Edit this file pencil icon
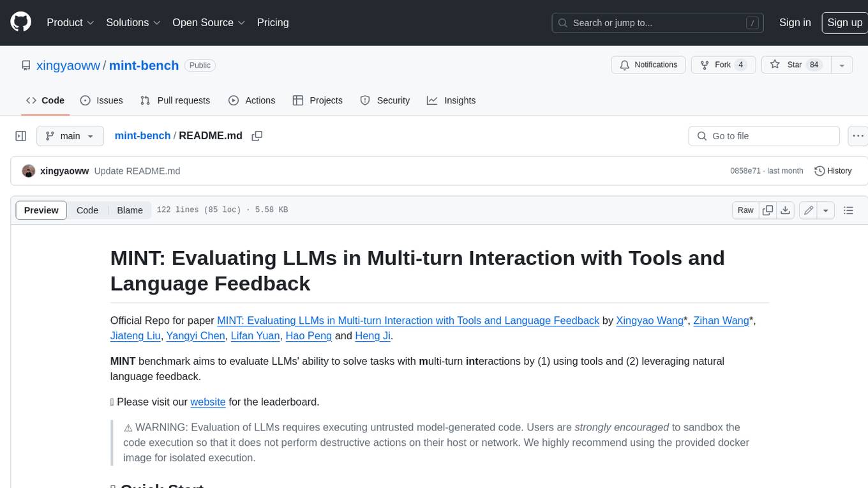The image size is (868, 488). pos(809,210)
